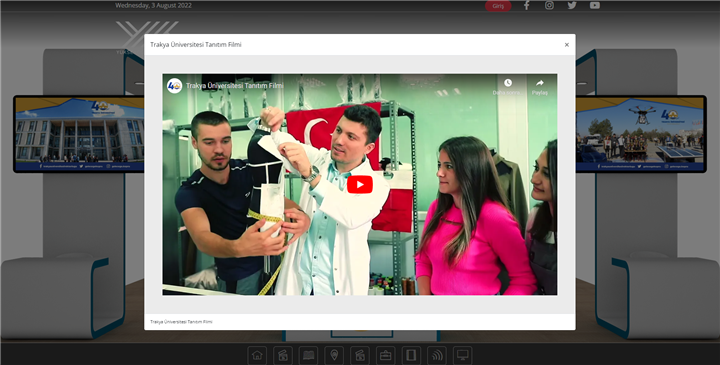Open the Instagram social icon
This screenshot has width=720, height=365.
[x=549, y=6]
